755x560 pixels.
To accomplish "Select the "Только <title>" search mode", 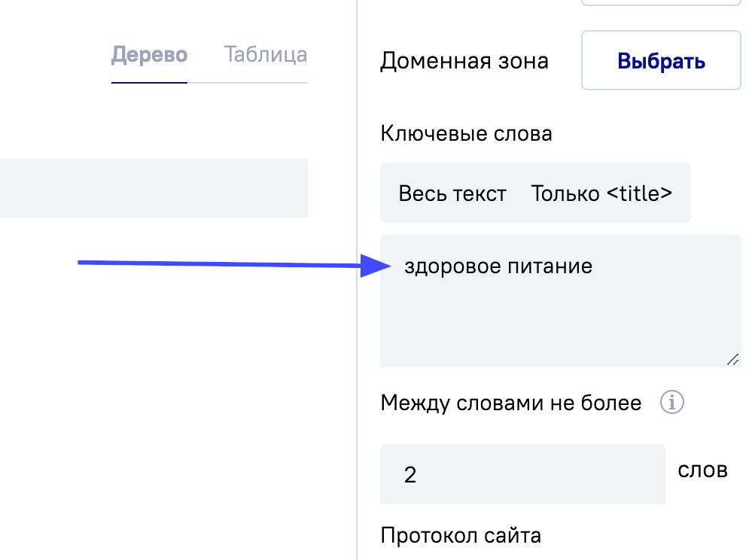I will 601,193.
